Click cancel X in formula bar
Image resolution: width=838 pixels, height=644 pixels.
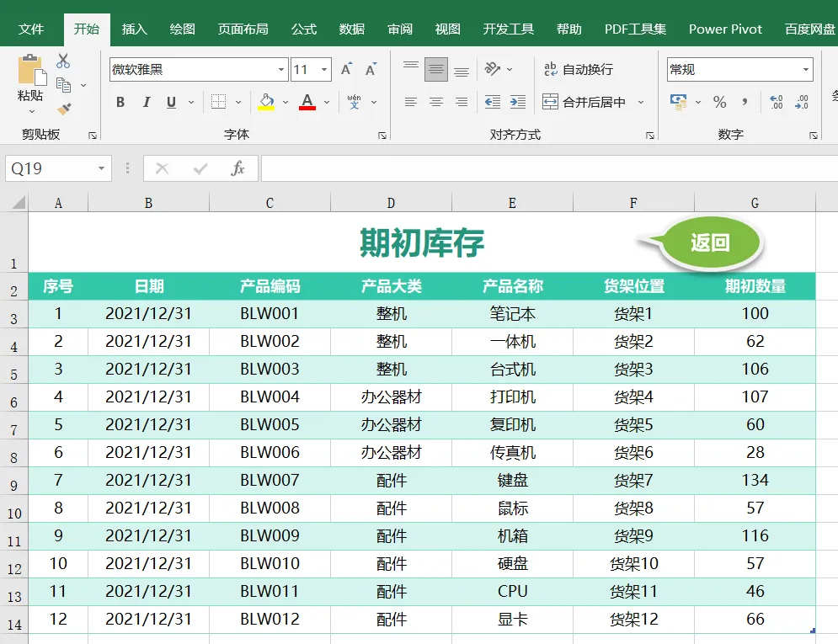click(x=162, y=168)
